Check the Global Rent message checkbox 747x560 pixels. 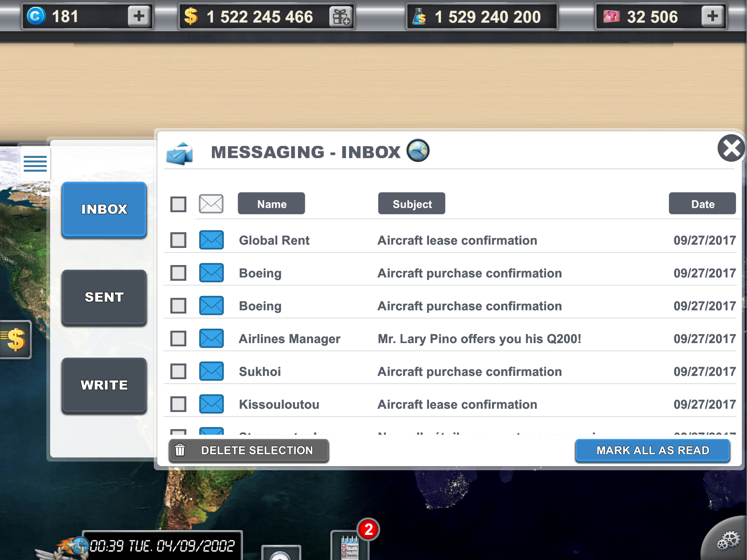click(x=178, y=240)
